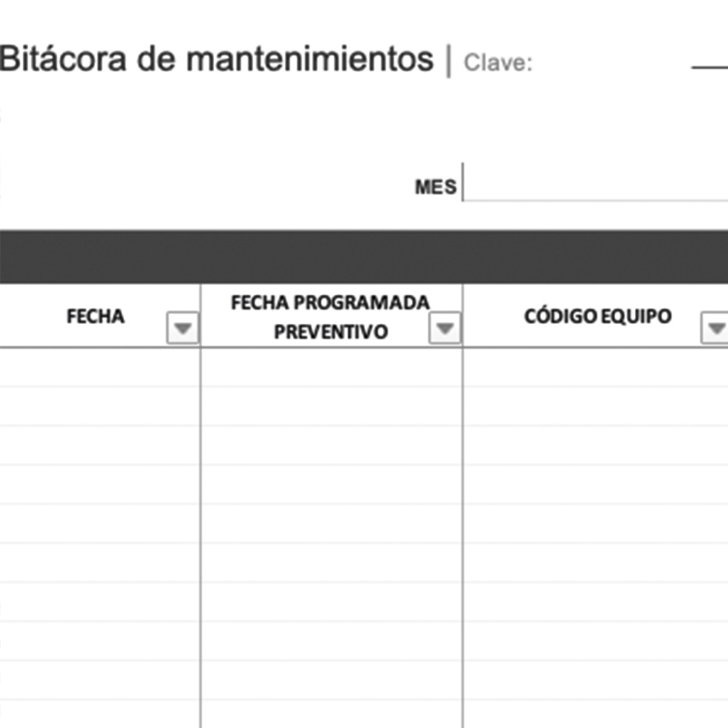Click the blank line after Clave
This screenshot has width=728, height=728.
pyautogui.click(x=710, y=64)
